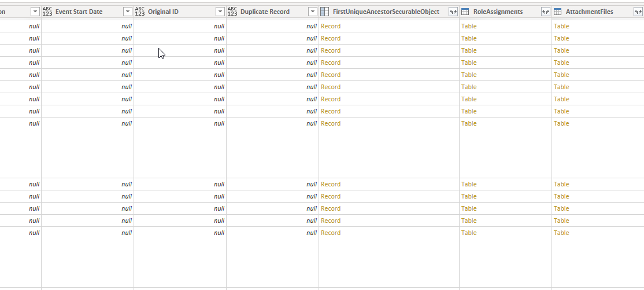Select the RoleAssignments column header

506,12
